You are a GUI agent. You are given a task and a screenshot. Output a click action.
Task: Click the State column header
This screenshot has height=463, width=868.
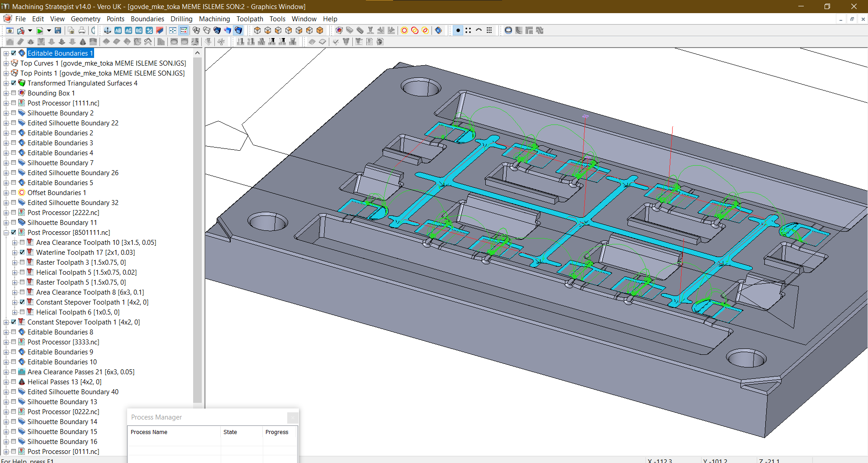pyautogui.click(x=242, y=432)
